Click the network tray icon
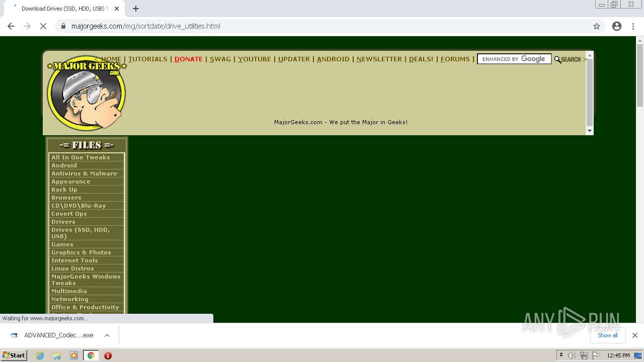Screen dimensions: 644x362 coord(584,355)
